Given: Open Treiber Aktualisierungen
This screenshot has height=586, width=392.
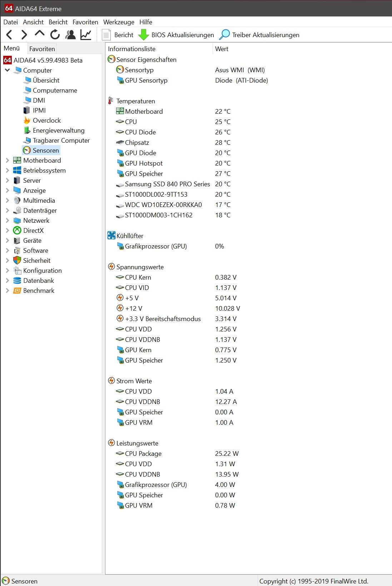Looking at the screenshot, I should point(259,35).
